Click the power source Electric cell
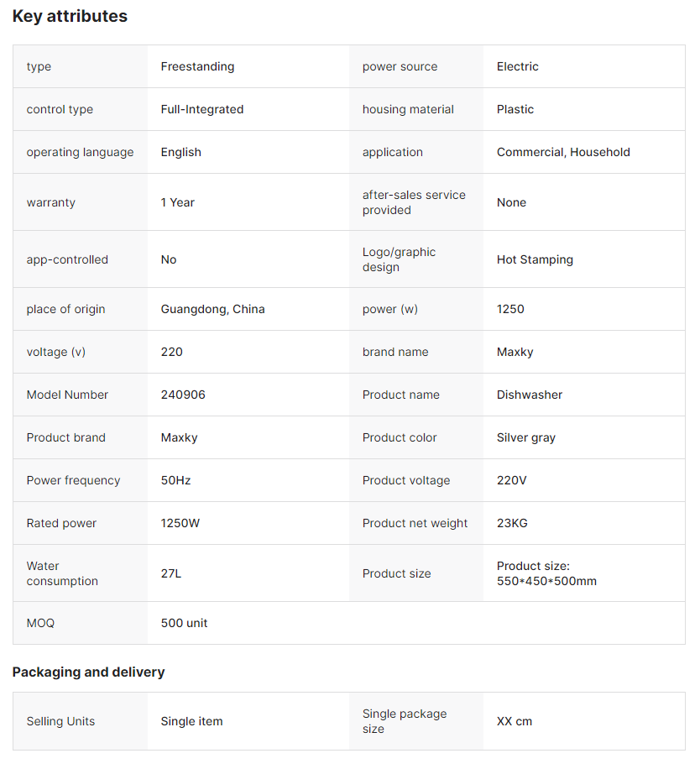Screen dimensions: 700x769 click(x=517, y=66)
